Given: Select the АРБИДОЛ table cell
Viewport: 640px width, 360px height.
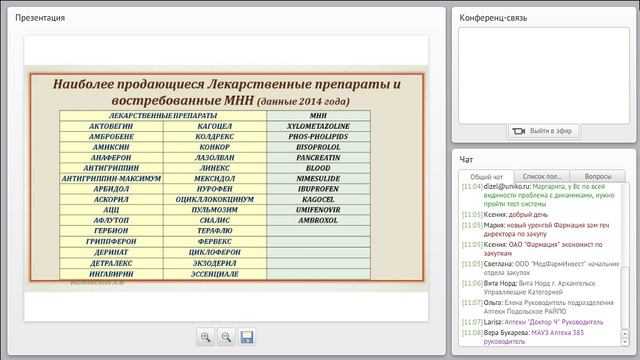Looking at the screenshot, I should (x=111, y=189).
